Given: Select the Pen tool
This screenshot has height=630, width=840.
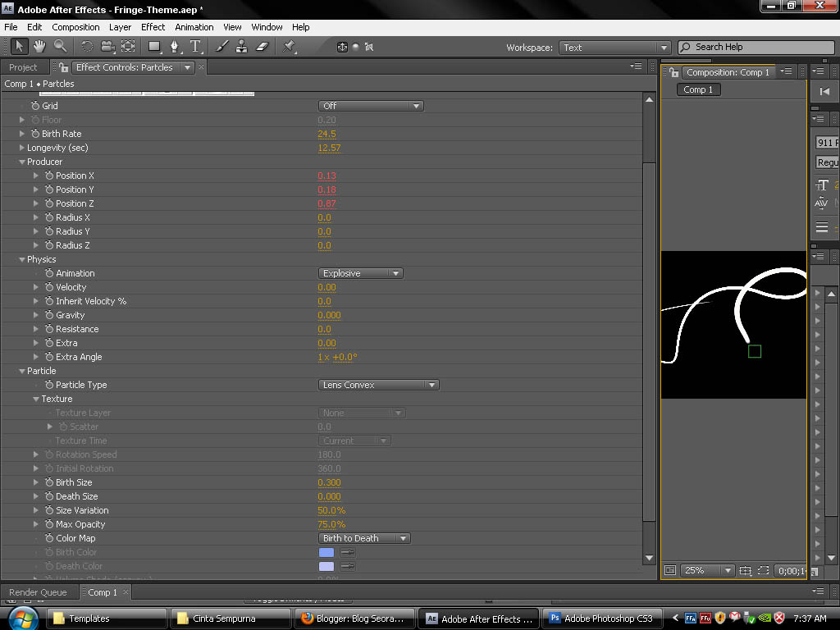Looking at the screenshot, I should click(175, 47).
